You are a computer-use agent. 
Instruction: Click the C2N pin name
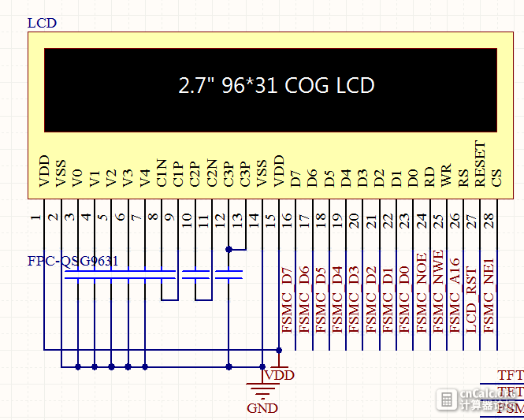point(211,173)
